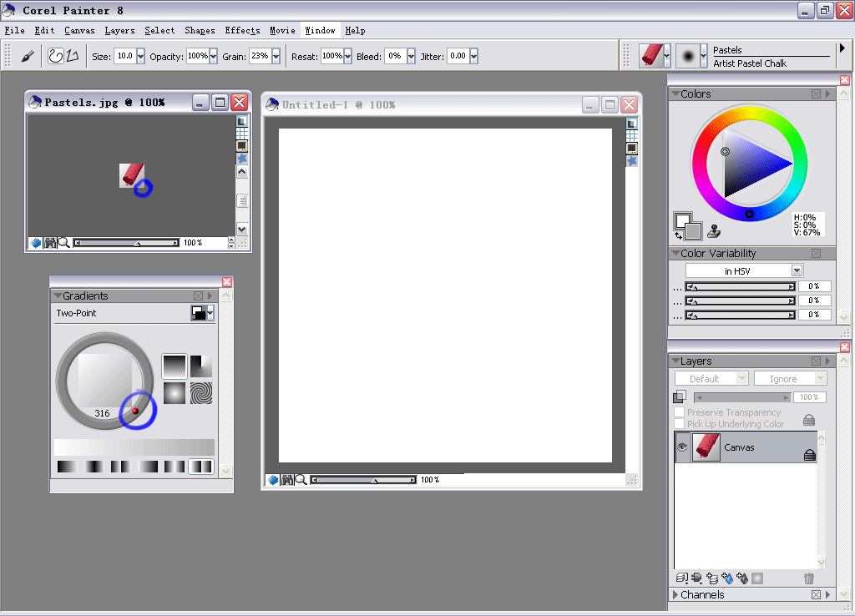Image resolution: width=855 pixels, height=616 pixels.
Task: Swap main and additional colors arrow
Action: pyautogui.click(x=678, y=235)
